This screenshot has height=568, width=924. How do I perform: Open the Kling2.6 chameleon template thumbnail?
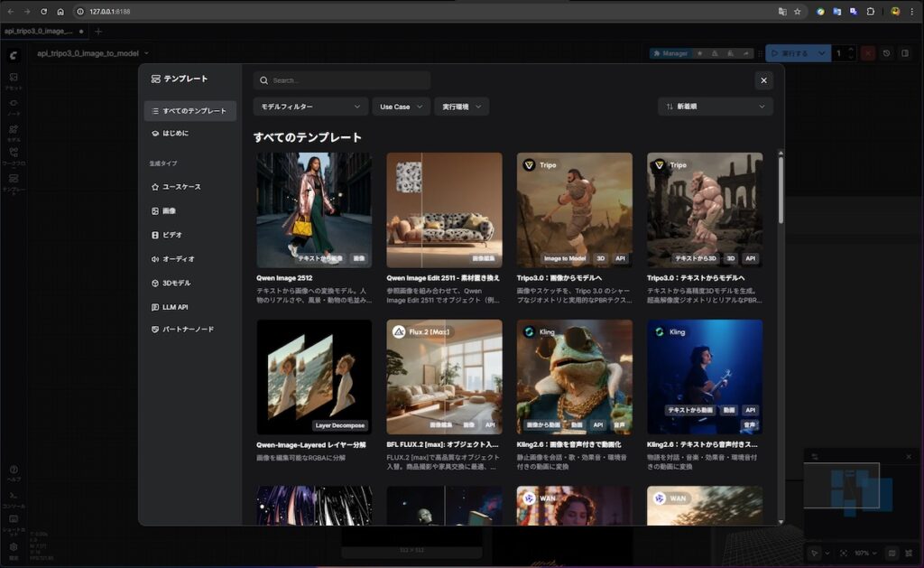[574, 377]
